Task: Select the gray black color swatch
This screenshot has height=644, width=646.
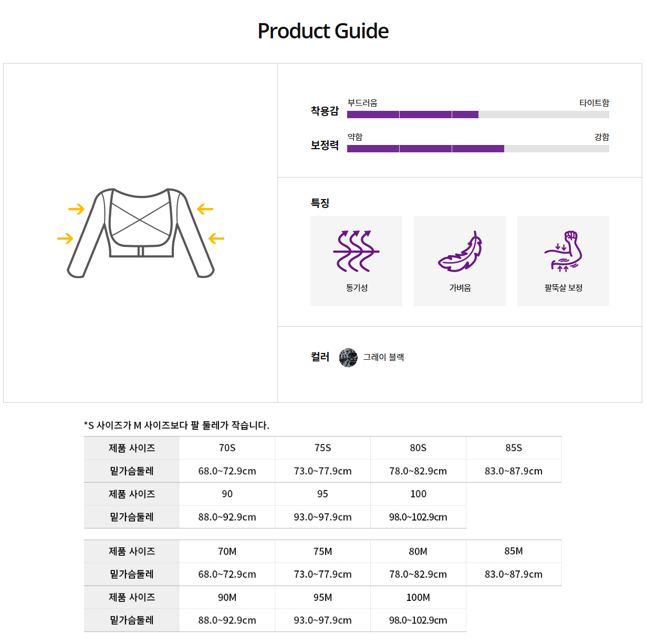Action: (x=348, y=357)
